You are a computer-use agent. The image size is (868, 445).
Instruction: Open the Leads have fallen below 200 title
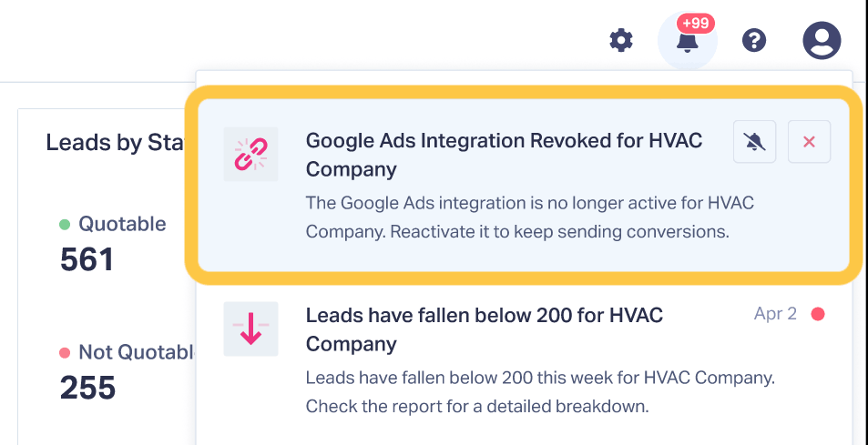click(x=484, y=329)
